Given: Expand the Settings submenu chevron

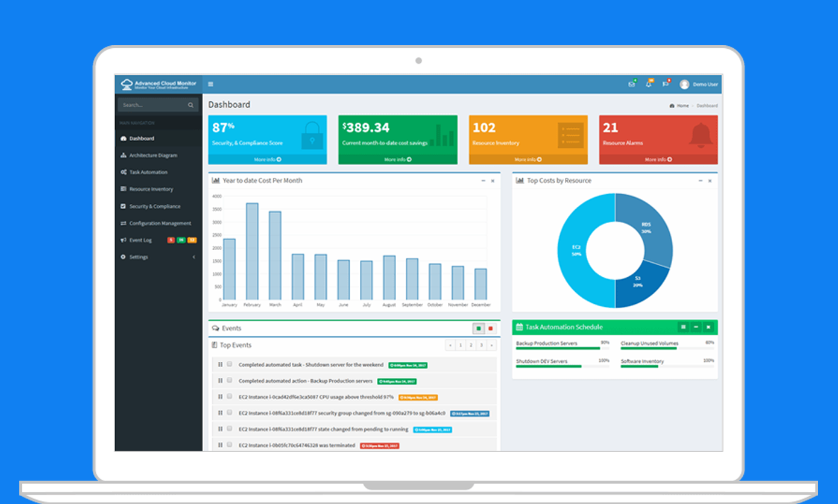Looking at the screenshot, I should 194,257.
